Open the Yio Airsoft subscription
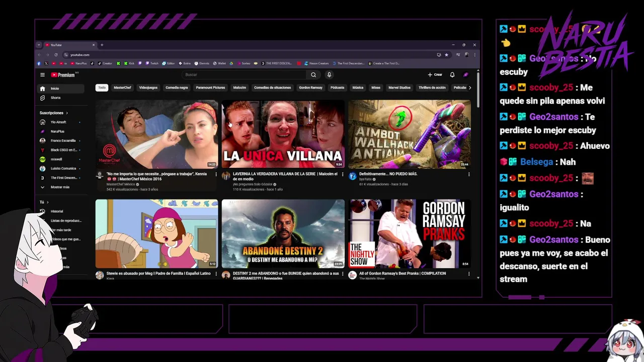644x362 pixels. 60,122
